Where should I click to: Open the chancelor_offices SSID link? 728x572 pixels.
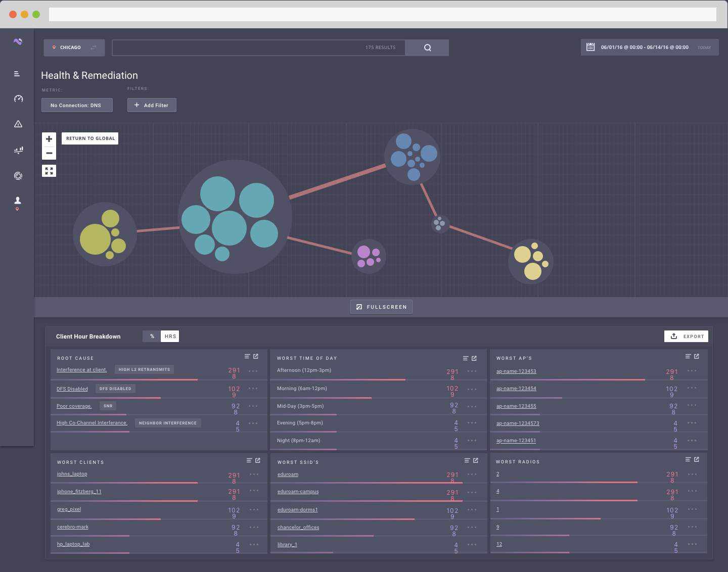pos(298,528)
